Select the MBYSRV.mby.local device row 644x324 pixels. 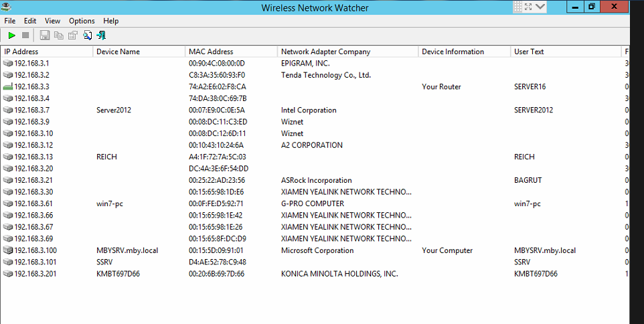pos(127,250)
